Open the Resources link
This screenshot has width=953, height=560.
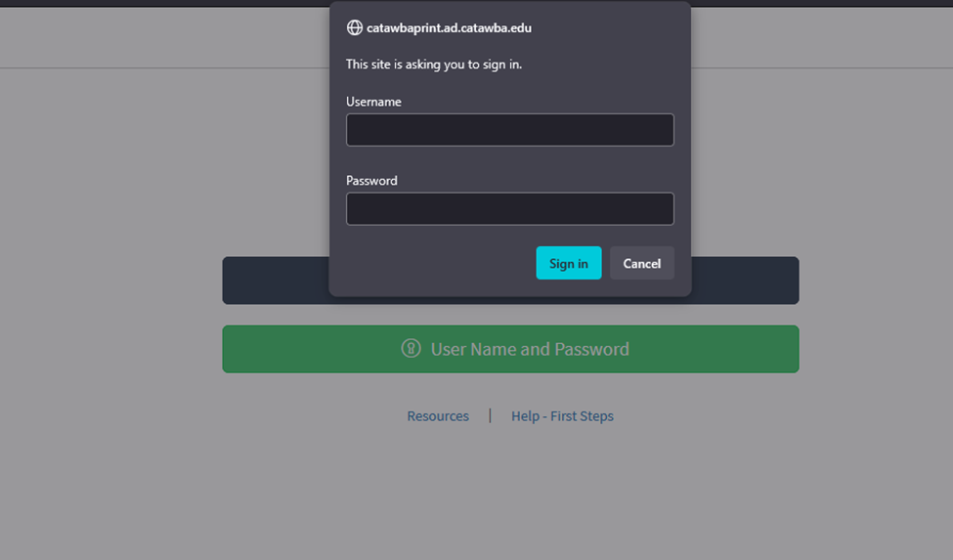[x=438, y=416]
